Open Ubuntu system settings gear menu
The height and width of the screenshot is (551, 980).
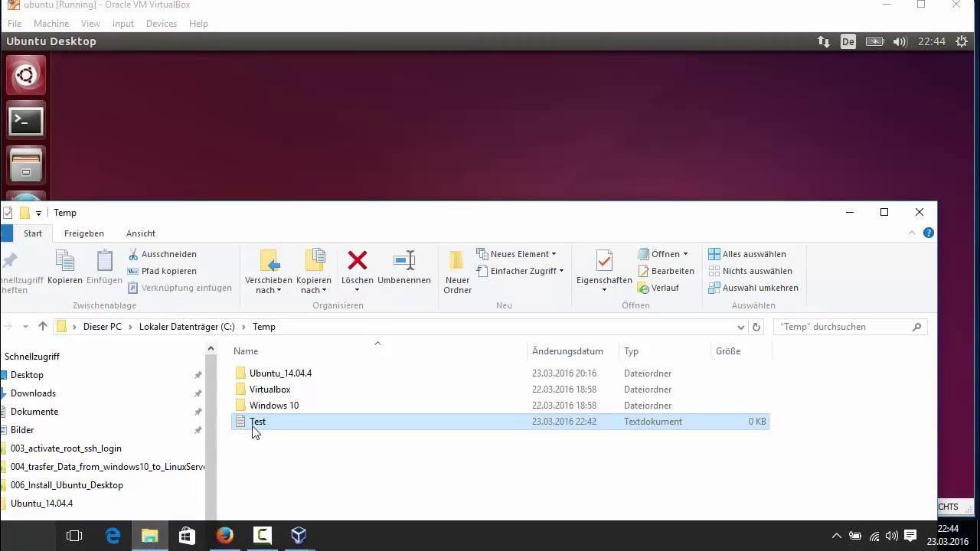[962, 41]
